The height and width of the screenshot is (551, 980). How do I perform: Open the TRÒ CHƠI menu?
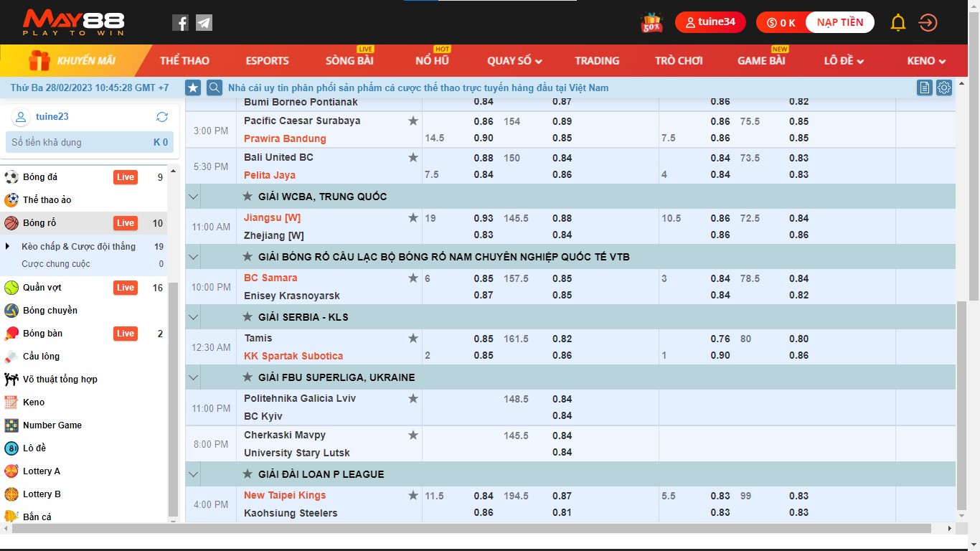point(679,61)
